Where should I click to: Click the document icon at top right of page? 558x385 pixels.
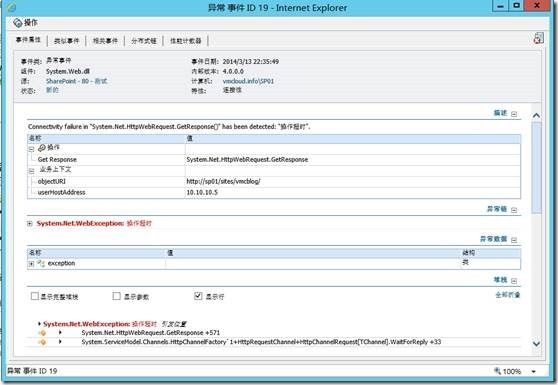point(538,38)
